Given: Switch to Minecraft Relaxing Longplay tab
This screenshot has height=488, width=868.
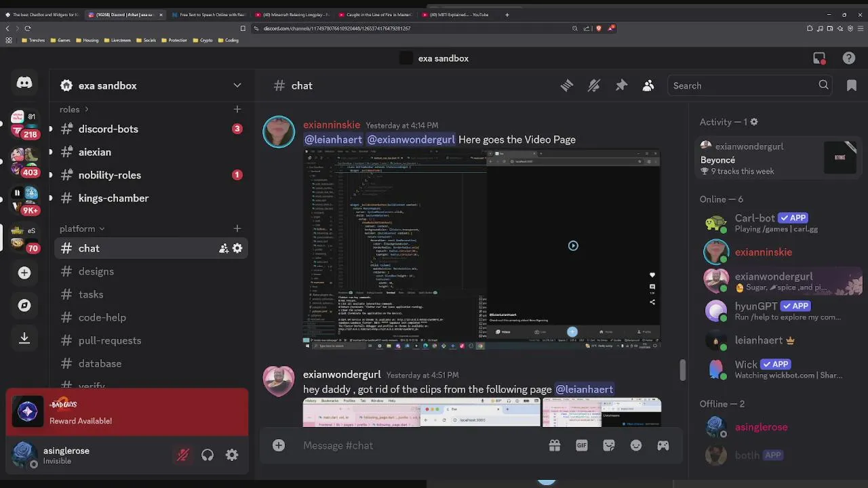Looking at the screenshot, I should 292,14.
